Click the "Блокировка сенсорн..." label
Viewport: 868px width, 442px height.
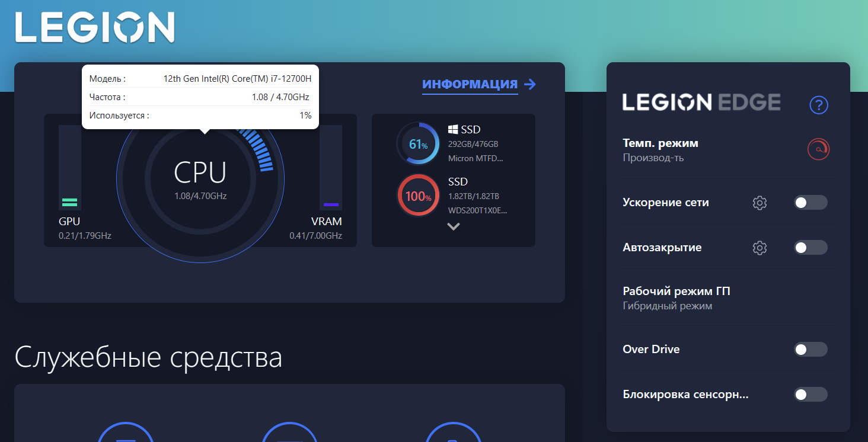pyautogui.click(x=686, y=395)
